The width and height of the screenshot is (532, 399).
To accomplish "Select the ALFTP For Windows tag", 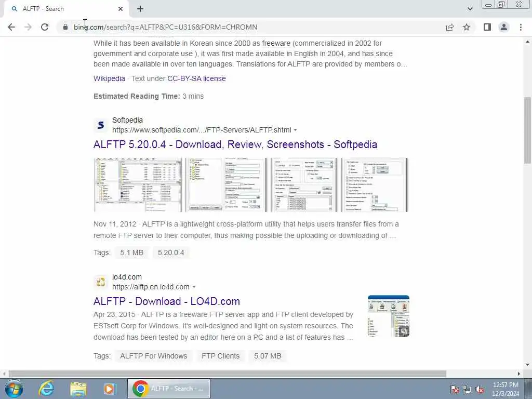I will coord(153,356).
